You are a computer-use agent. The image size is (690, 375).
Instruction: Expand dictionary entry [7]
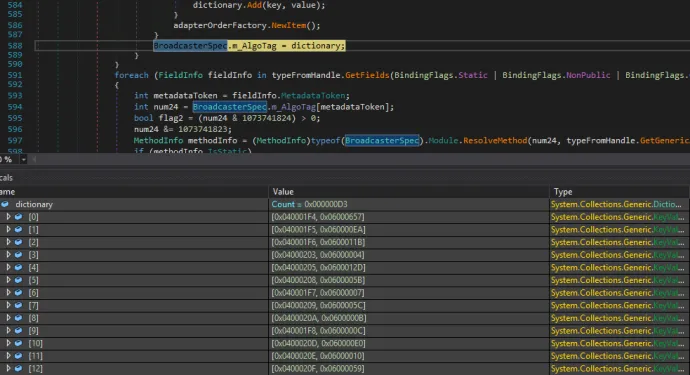8,305
